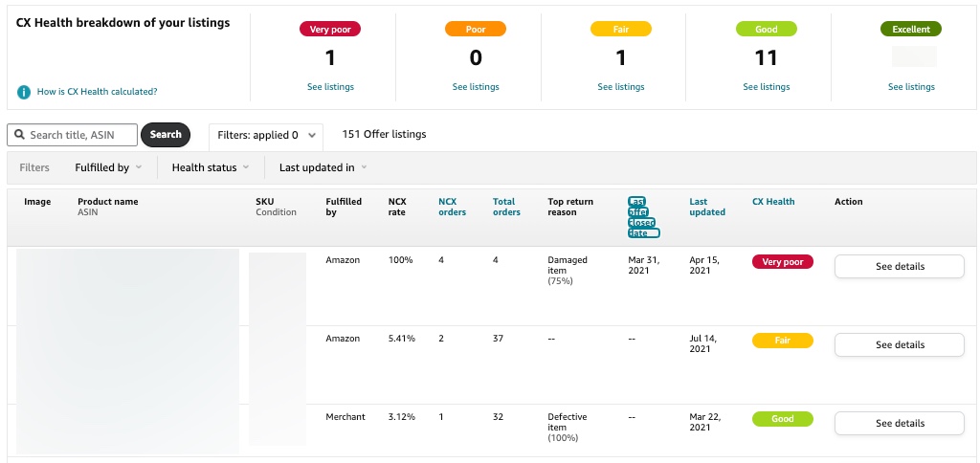The width and height of the screenshot is (980, 463).
Task: Click the magnifier icon in search field
Action: 20,135
